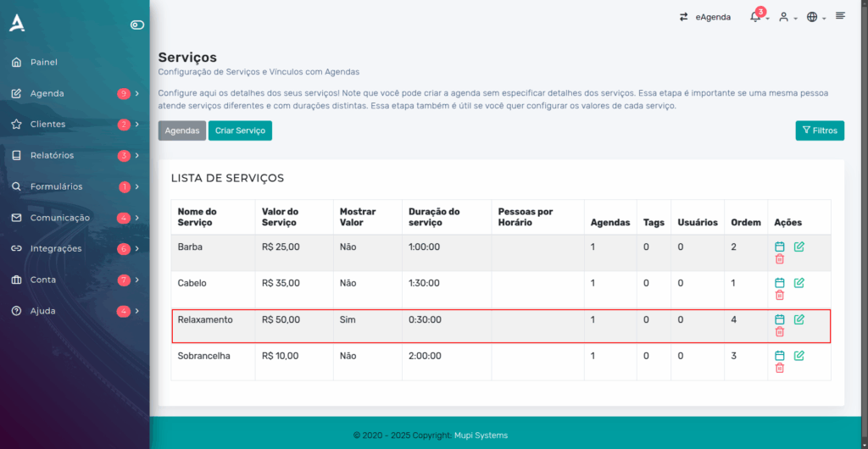Click the eAgenda switch arrows icon
868x449 pixels.
click(x=684, y=17)
